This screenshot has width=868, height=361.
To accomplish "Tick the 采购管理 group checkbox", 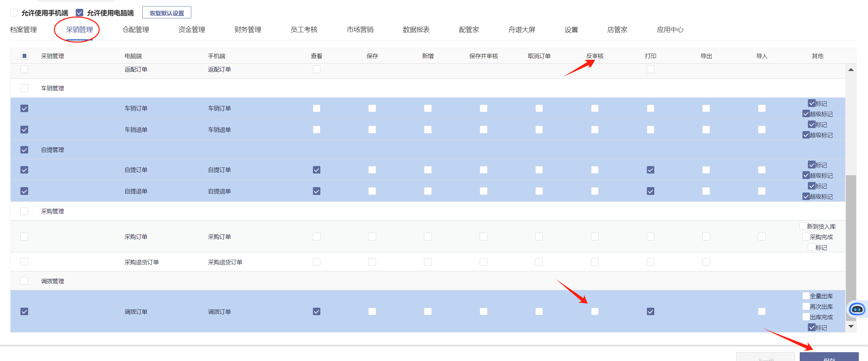I will coord(24,211).
